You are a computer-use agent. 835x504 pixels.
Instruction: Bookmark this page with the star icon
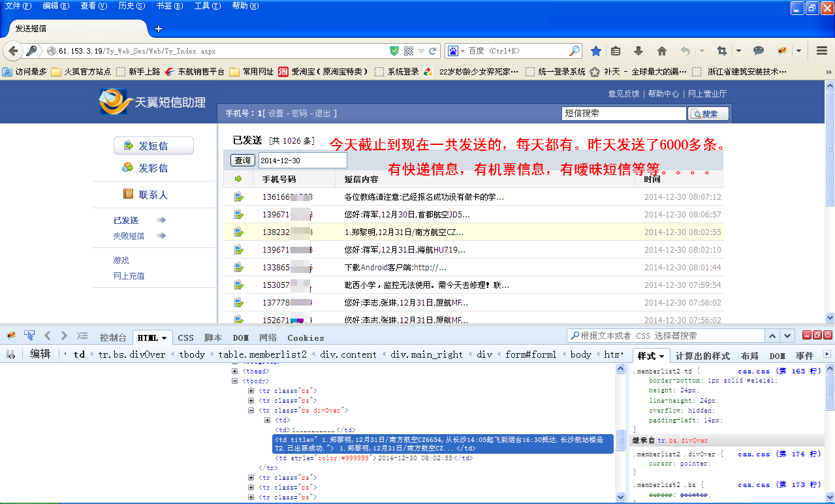click(x=596, y=51)
